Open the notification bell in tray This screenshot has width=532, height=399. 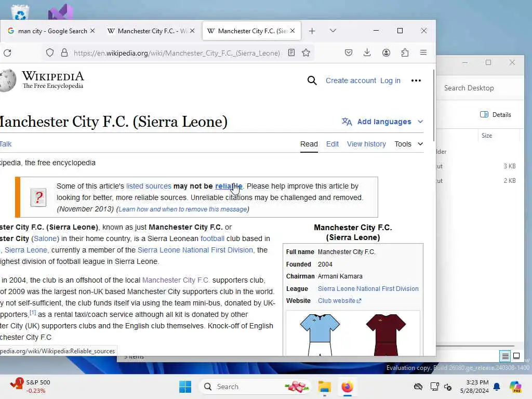click(497, 387)
